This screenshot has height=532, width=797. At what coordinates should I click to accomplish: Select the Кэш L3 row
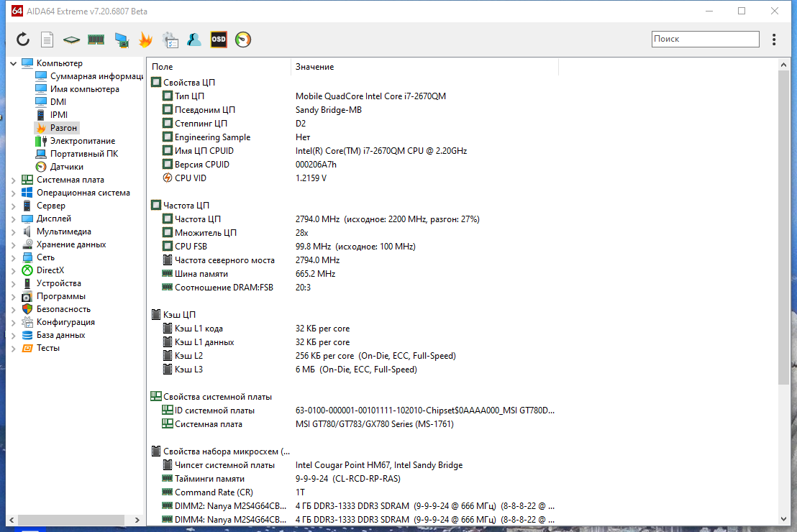point(352,370)
